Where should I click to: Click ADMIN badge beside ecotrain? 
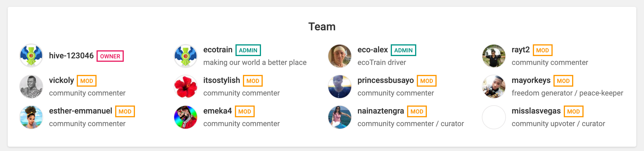pyautogui.click(x=248, y=50)
